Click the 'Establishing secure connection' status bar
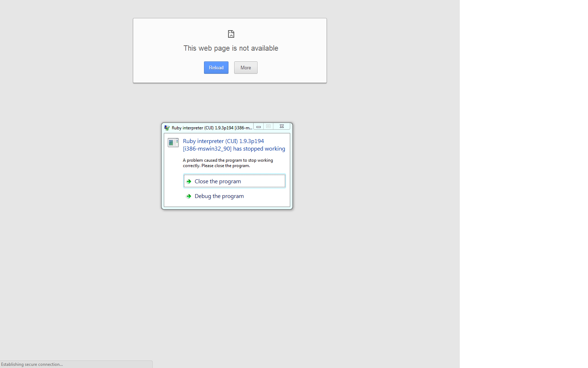Viewport: 588px width, 368px height. (32, 364)
